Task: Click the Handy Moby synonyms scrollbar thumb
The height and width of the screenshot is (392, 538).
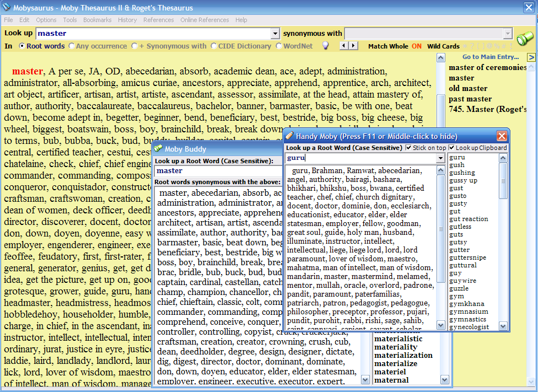Action: tap(440, 229)
